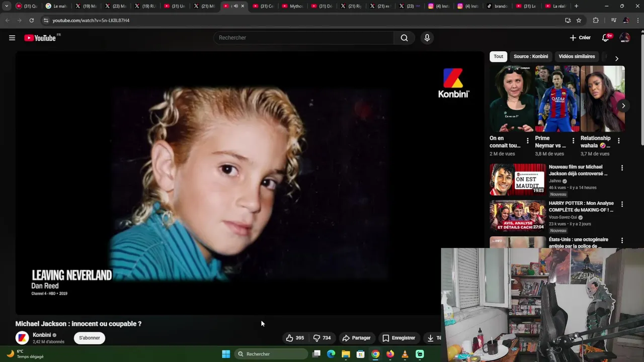
Task: Open Vous-Savez-Qui channel link
Action: (x=562, y=217)
